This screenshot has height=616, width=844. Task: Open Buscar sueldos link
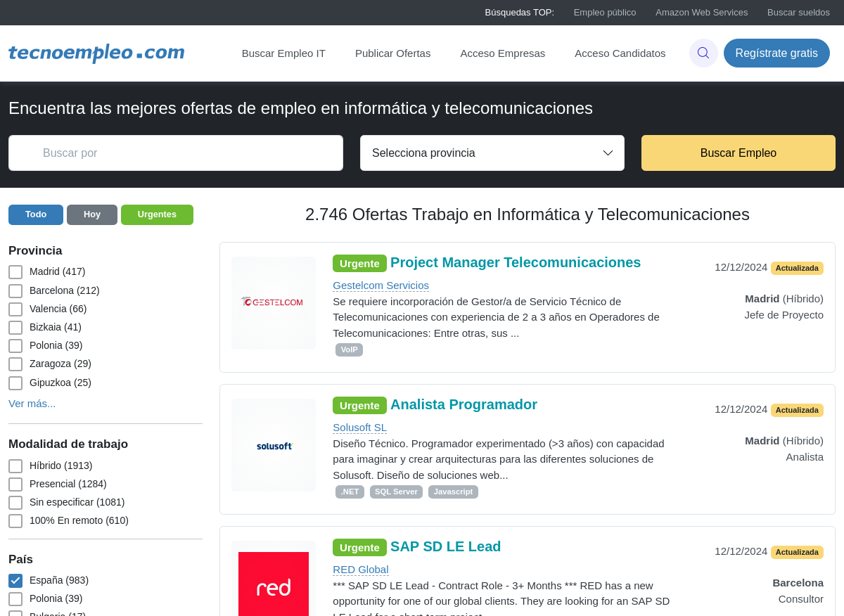coord(798,13)
